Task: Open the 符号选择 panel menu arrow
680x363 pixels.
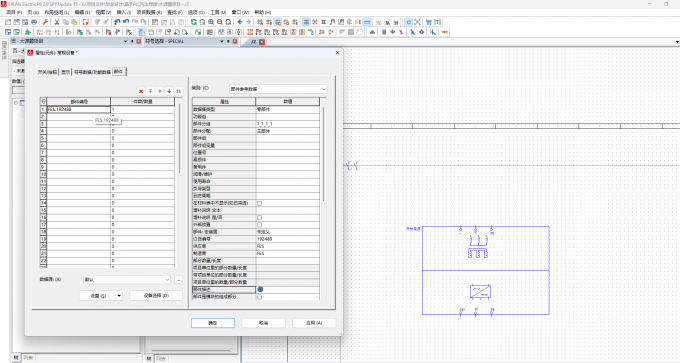Action: point(222,41)
